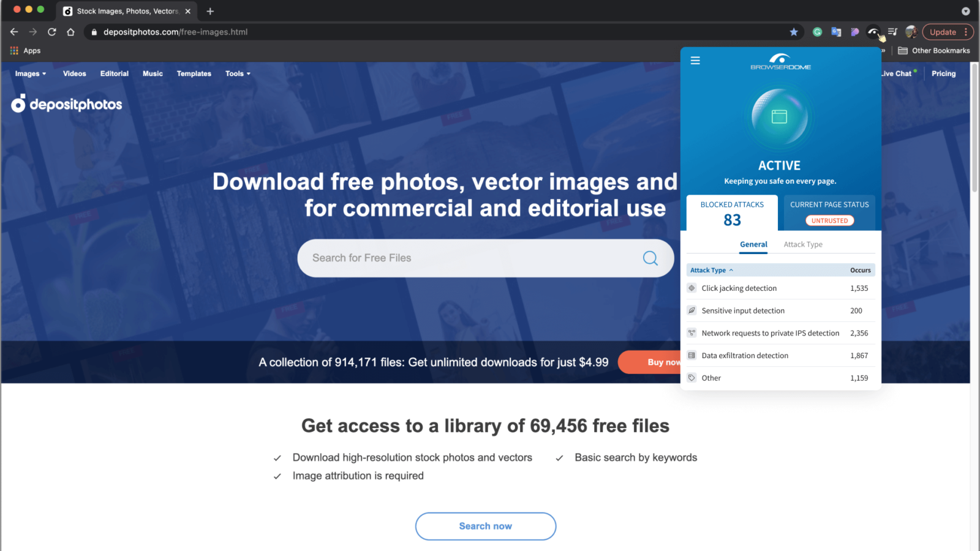Switch to the General tab

[753, 244]
